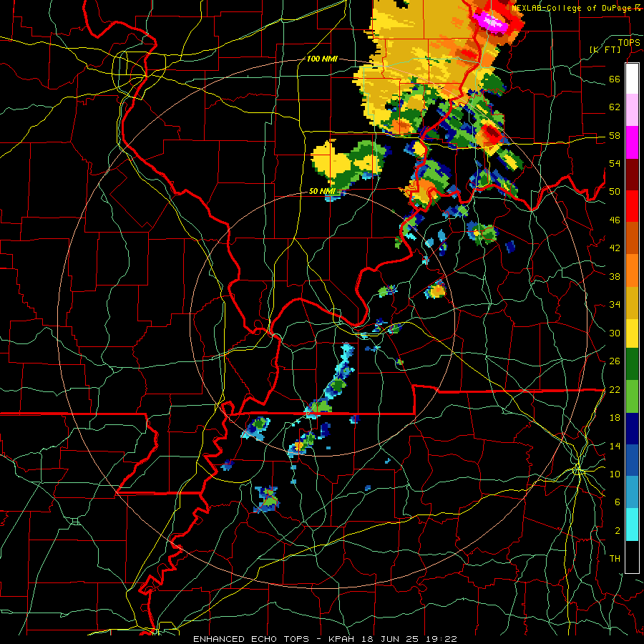Select the cyan legend swatch near 2

coord(632,525)
